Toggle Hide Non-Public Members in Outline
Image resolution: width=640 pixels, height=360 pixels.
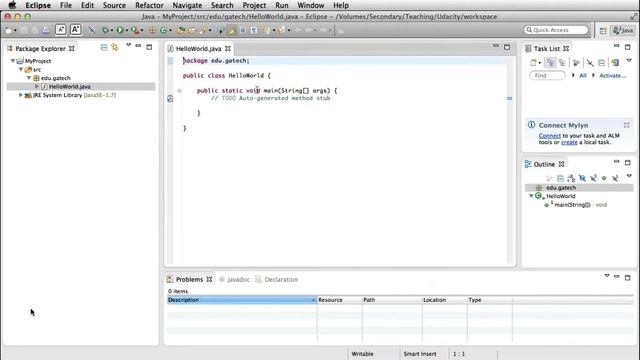[x=604, y=178]
